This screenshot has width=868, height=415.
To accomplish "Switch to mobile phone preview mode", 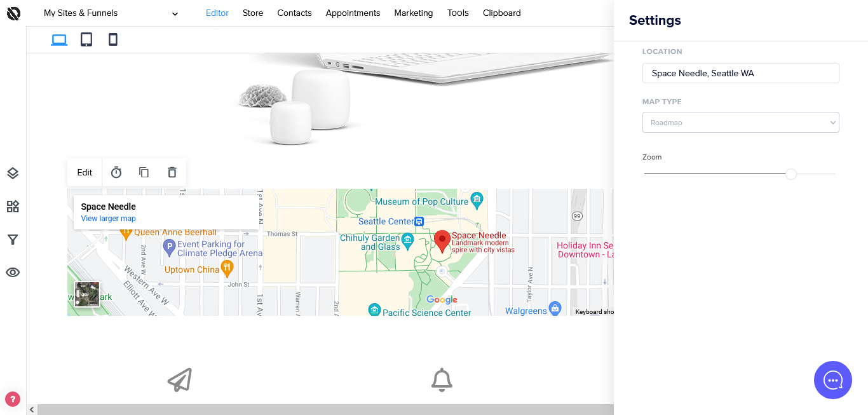I will point(113,40).
